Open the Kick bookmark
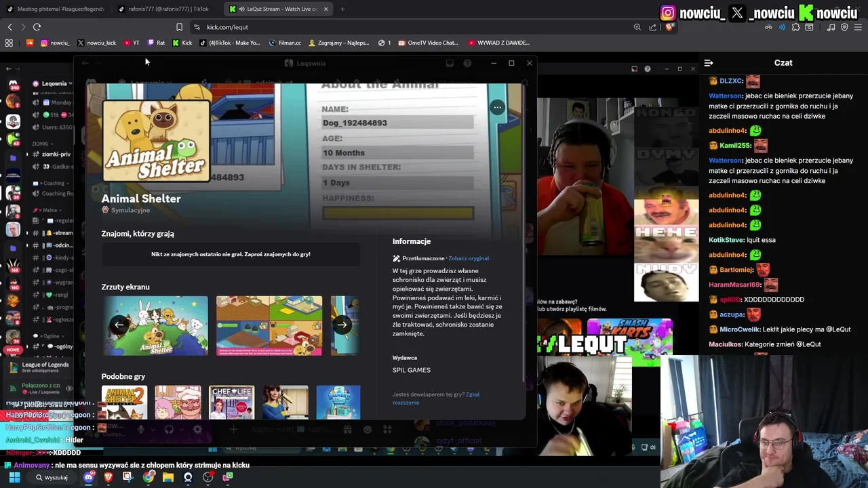Viewport: 868px width, 488px height. tap(182, 43)
